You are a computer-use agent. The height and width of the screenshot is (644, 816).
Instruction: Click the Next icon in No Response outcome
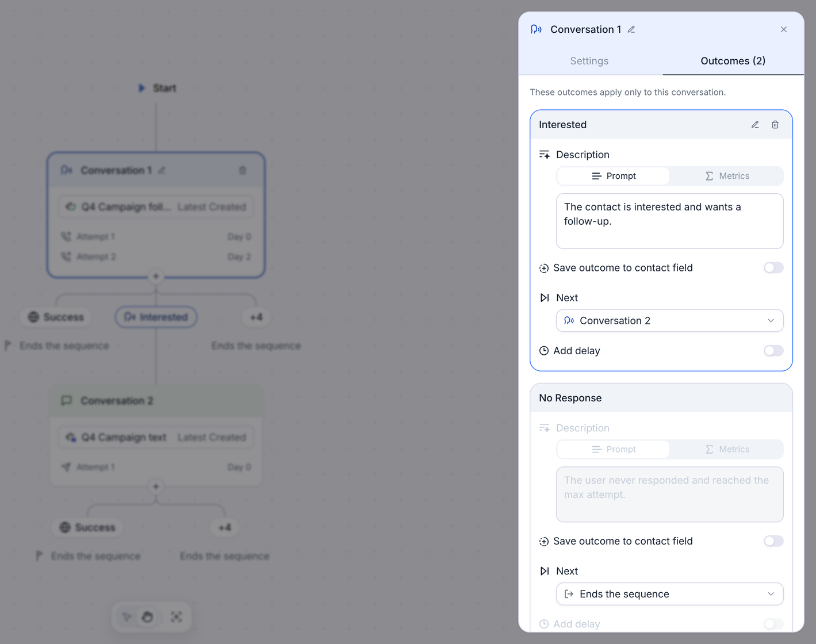pos(545,571)
